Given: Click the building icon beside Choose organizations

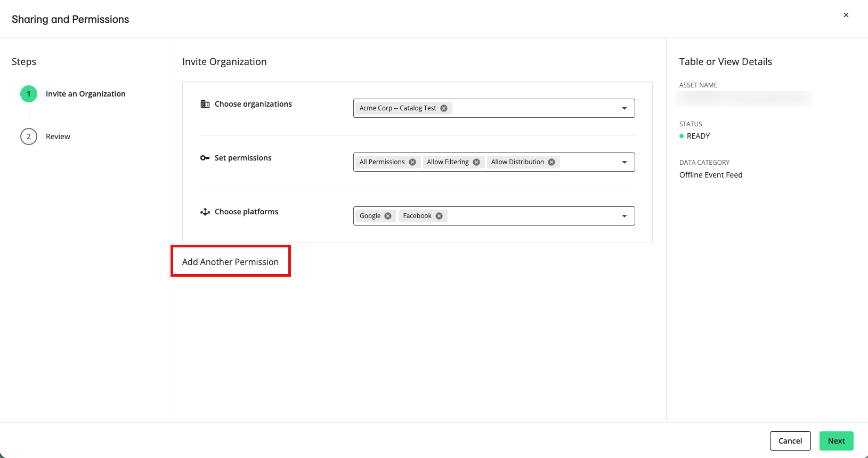Looking at the screenshot, I should pyautogui.click(x=205, y=104).
